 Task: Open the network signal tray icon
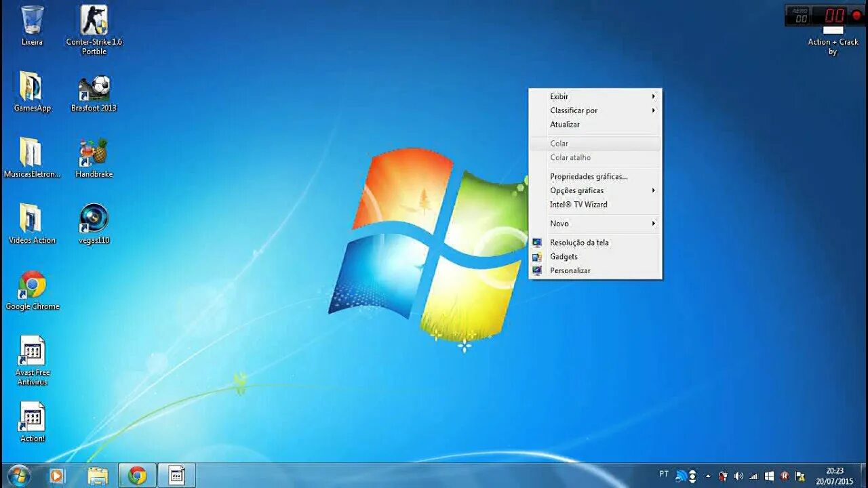pyautogui.click(x=753, y=476)
